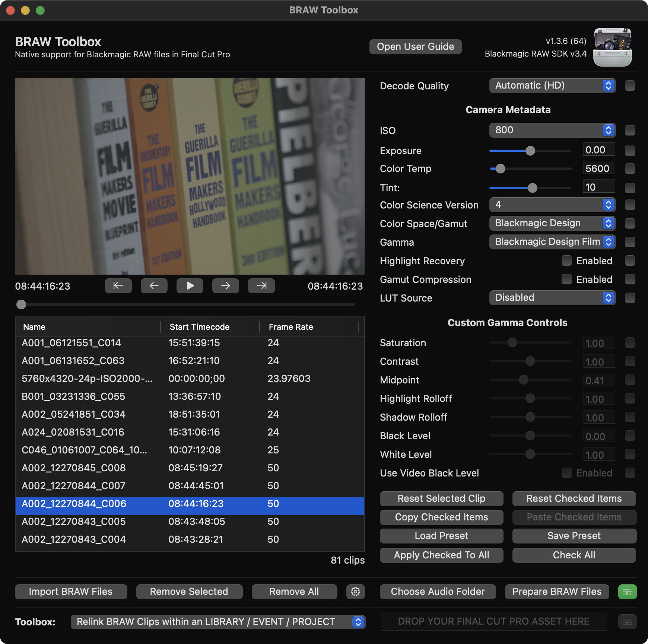The image size is (648, 644).
Task: Click Import BRAW Files button
Action: coord(71,592)
